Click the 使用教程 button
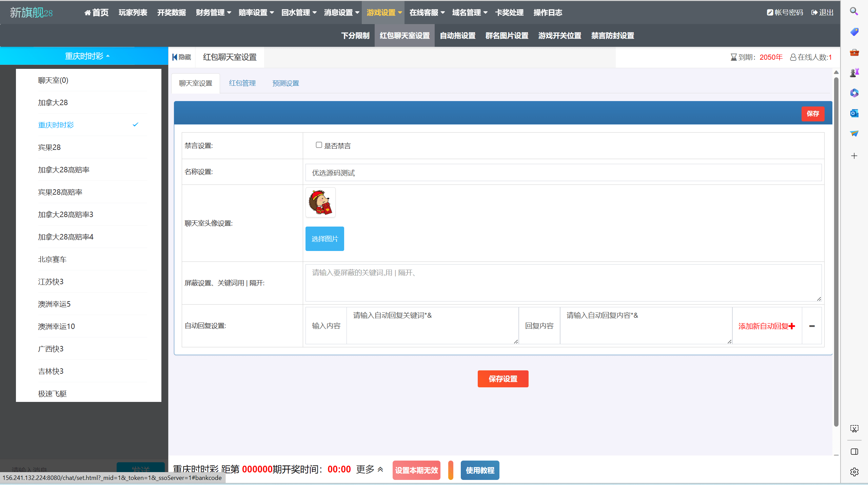 click(480, 470)
